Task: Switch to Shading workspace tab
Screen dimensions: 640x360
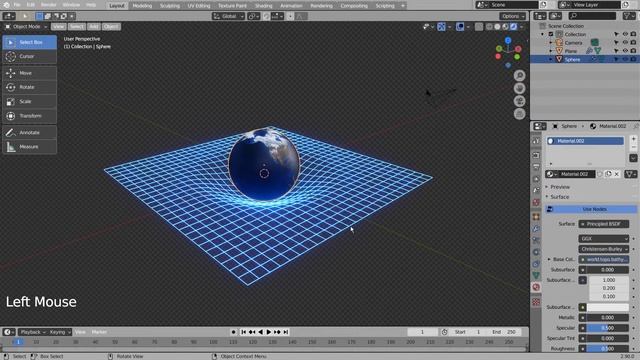Action: pyautogui.click(x=263, y=6)
